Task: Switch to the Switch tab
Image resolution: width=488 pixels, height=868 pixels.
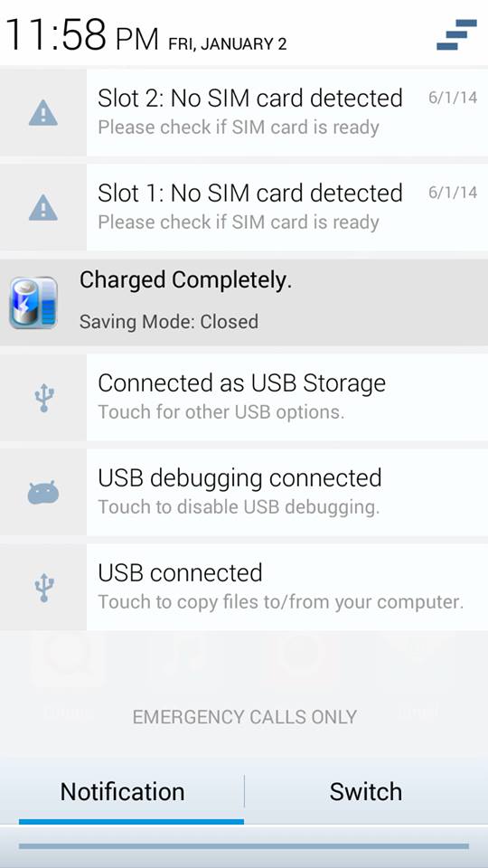Action: [x=366, y=792]
